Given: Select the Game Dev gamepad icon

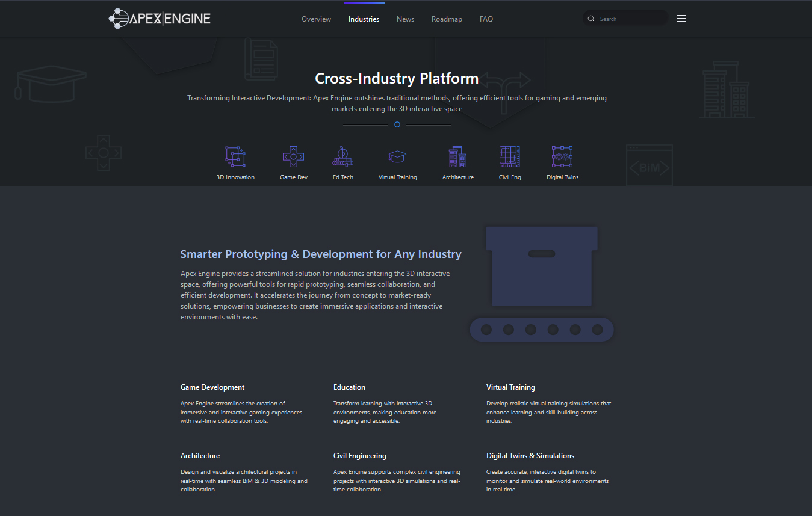Looking at the screenshot, I should [293, 157].
